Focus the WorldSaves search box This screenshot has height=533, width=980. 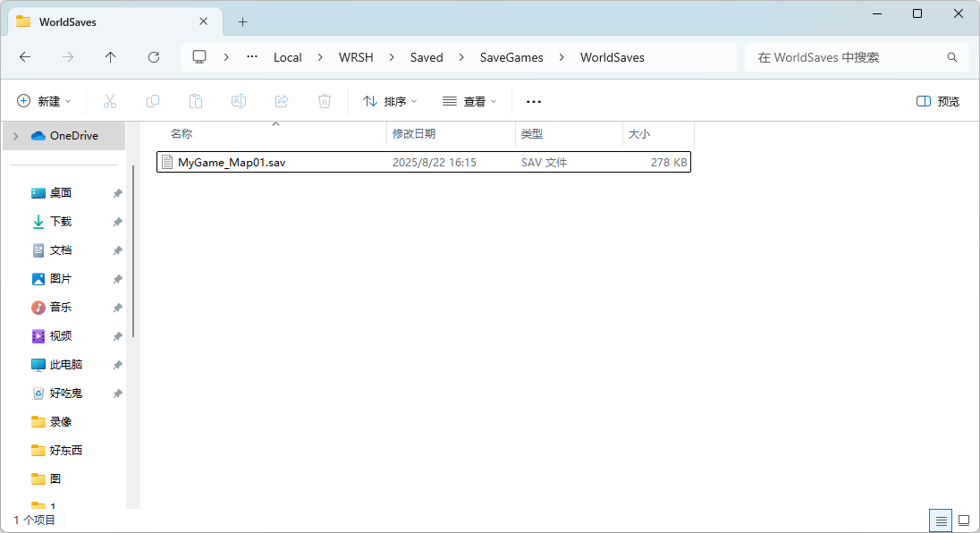[858, 57]
